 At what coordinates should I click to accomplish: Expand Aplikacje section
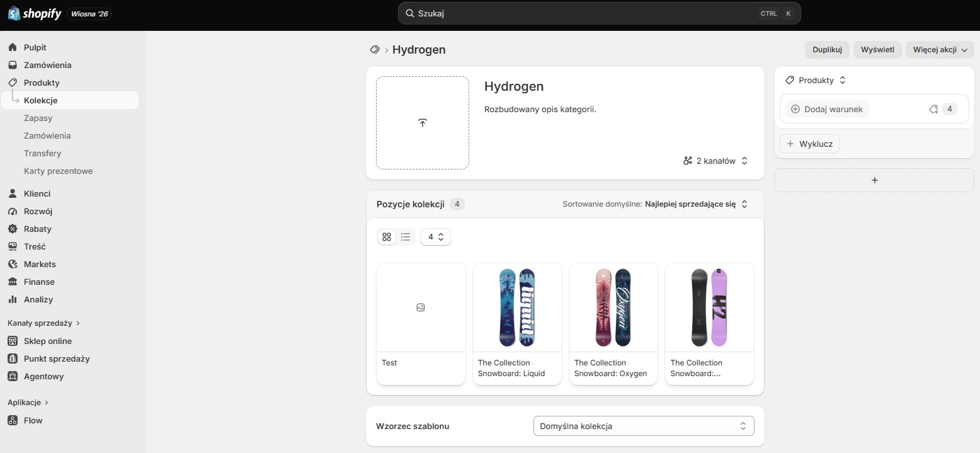coord(28,402)
